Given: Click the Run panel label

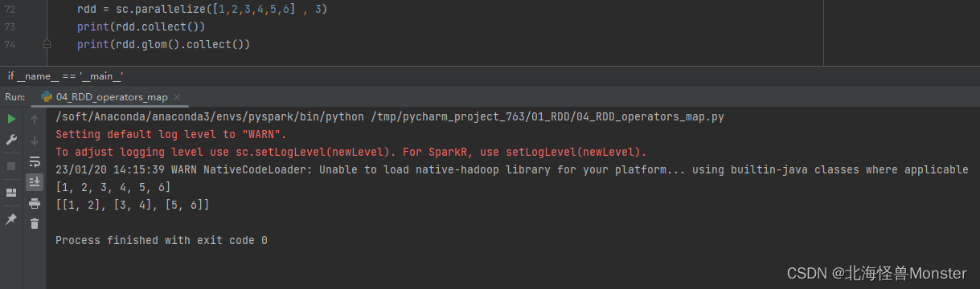Looking at the screenshot, I should 15,97.
